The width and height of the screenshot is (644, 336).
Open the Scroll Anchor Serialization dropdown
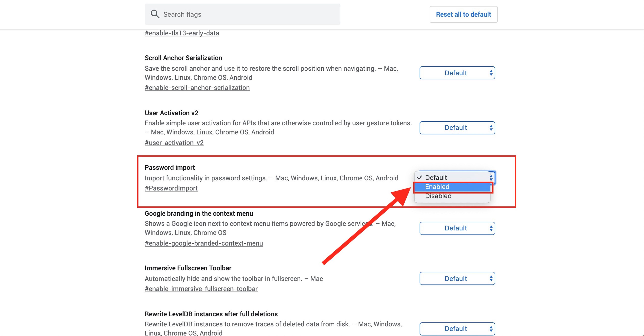point(457,73)
